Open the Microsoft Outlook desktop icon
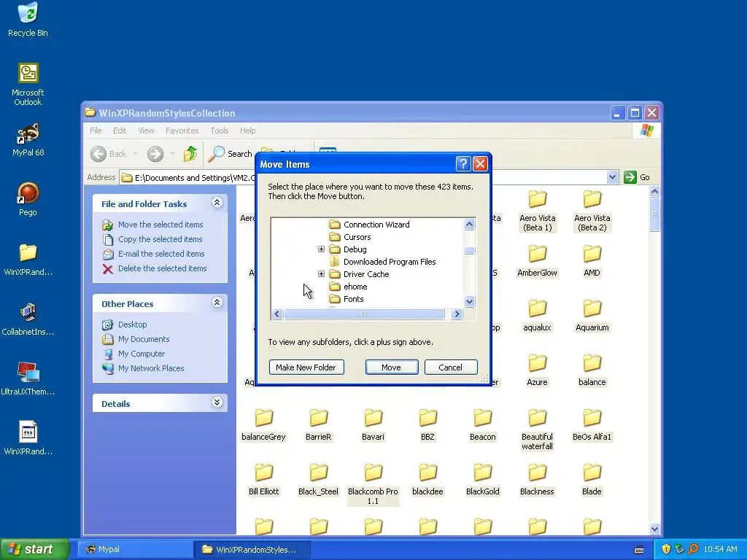This screenshot has height=560, width=747. coord(28,84)
